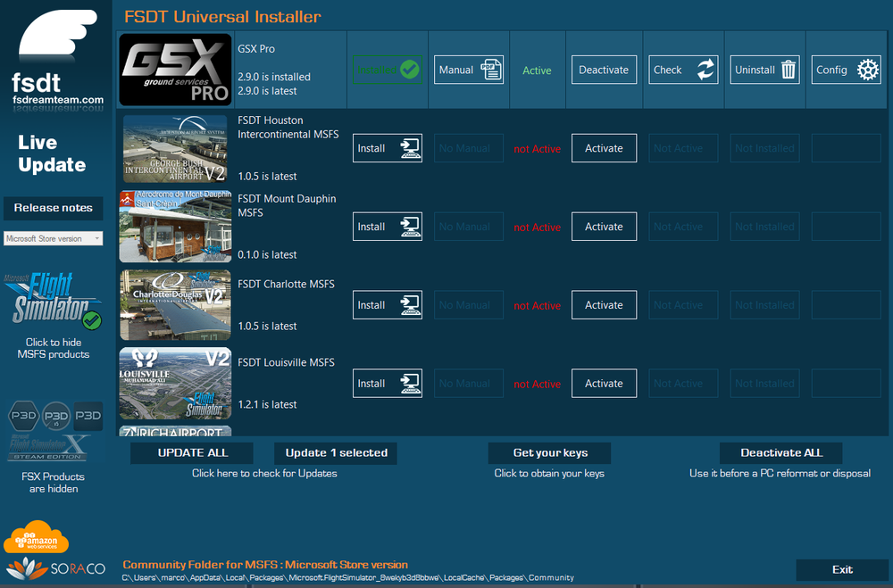The image size is (893, 588).
Task: Select the Live Update section
Action: click(x=52, y=153)
